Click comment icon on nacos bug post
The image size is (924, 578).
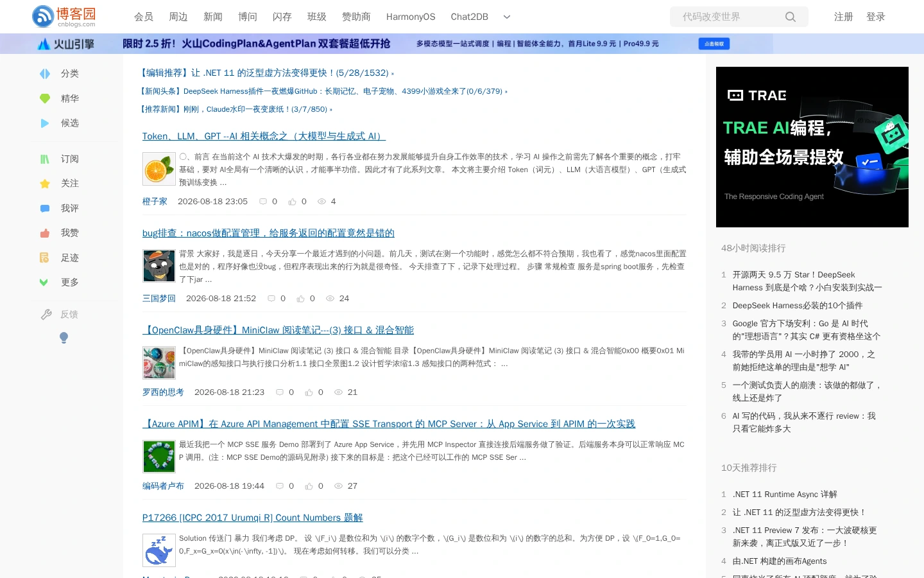[271, 299]
